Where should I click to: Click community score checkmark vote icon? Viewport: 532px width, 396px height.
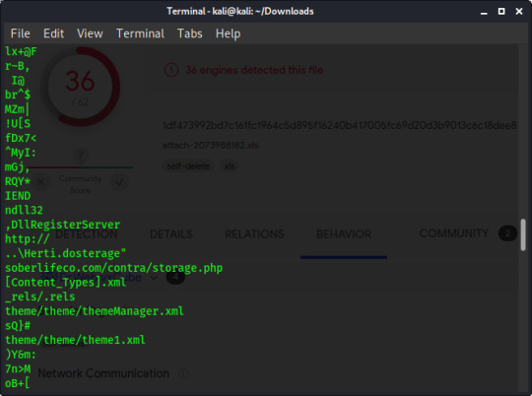[119, 182]
